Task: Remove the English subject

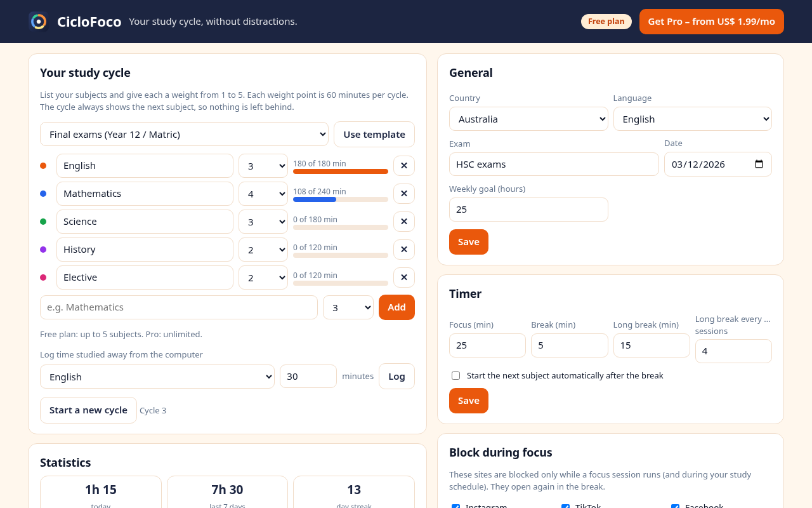Action: pyautogui.click(x=404, y=166)
